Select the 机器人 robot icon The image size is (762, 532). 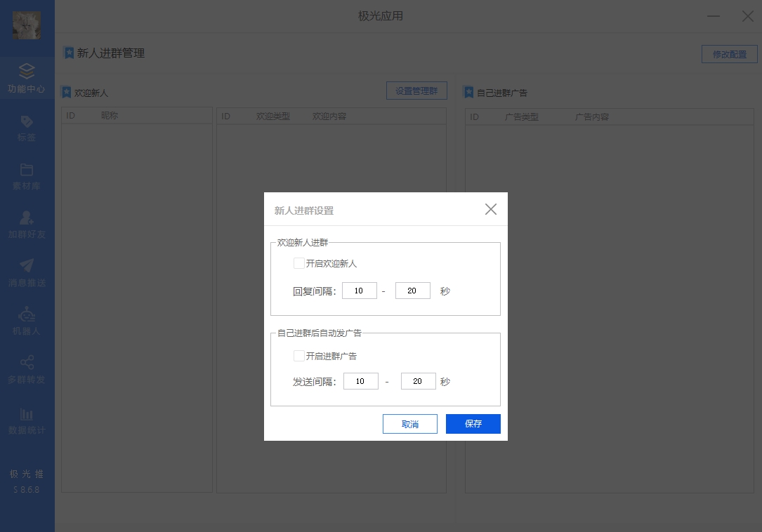(x=27, y=314)
